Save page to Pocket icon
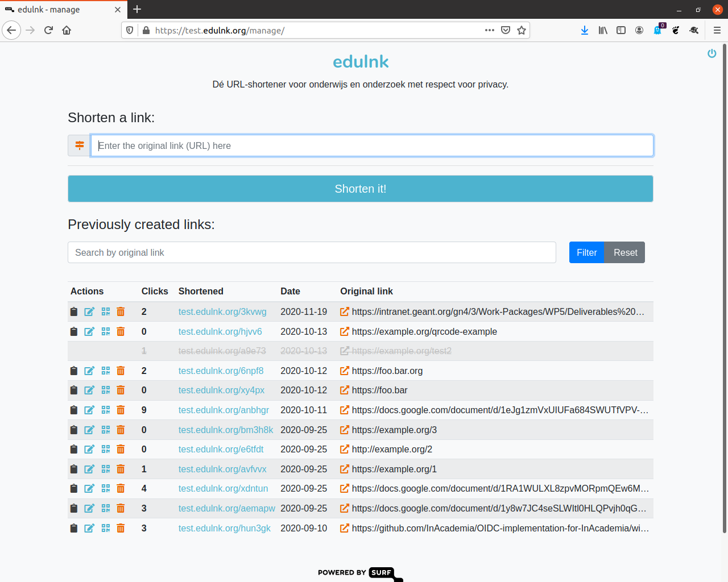 [x=506, y=30]
